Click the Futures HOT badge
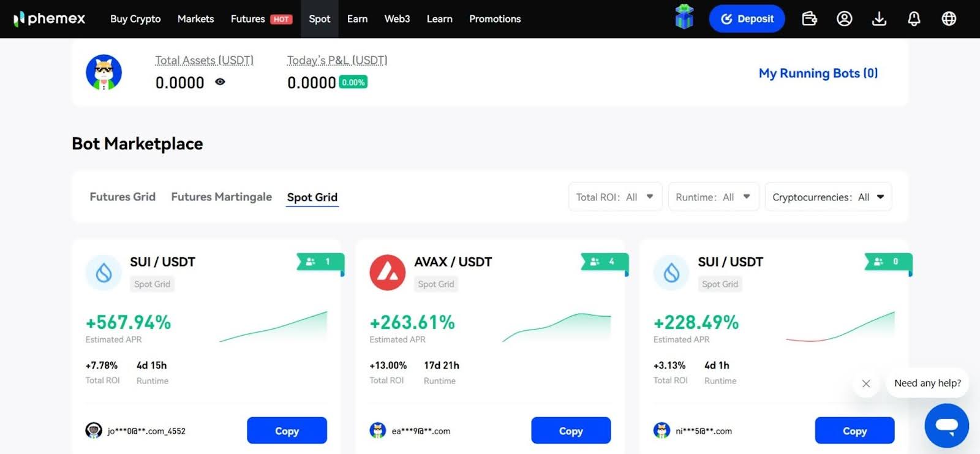 tap(281, 19)
